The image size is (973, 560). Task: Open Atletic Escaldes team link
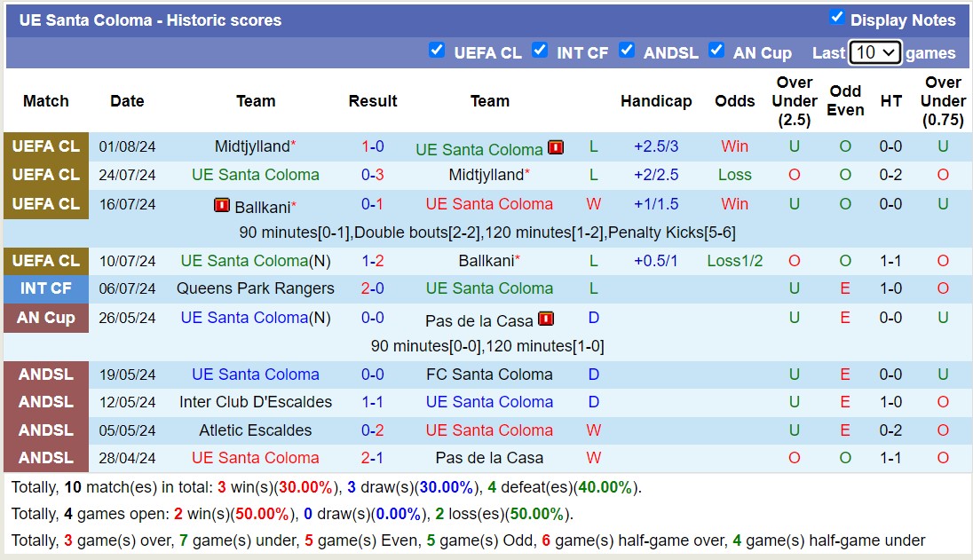[255, 430]
